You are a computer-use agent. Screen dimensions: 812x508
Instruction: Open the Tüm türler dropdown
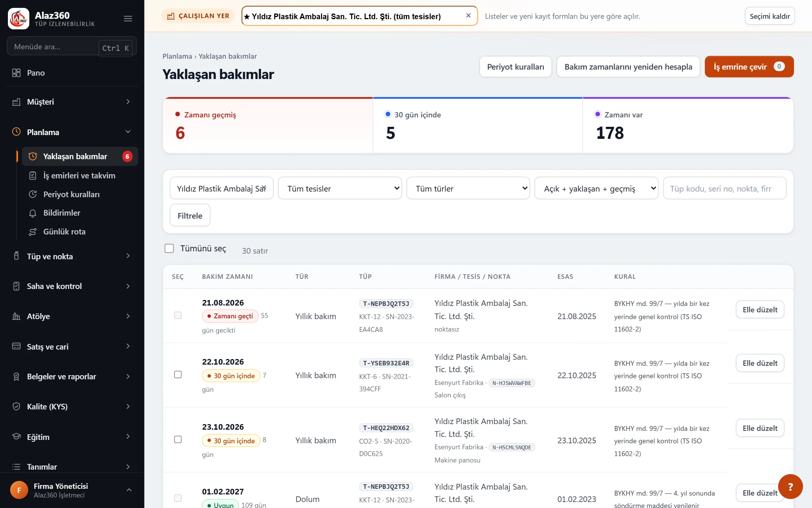468,188
